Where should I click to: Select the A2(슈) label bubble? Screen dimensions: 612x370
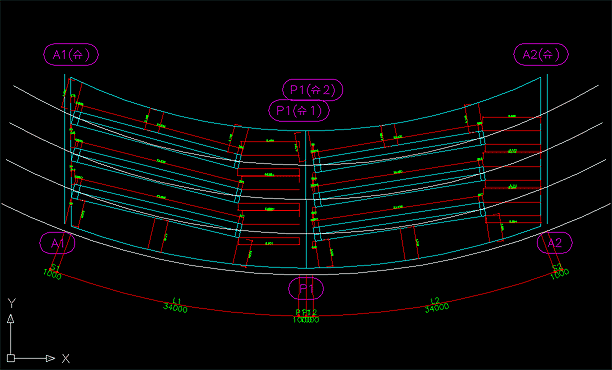point(541,54)
